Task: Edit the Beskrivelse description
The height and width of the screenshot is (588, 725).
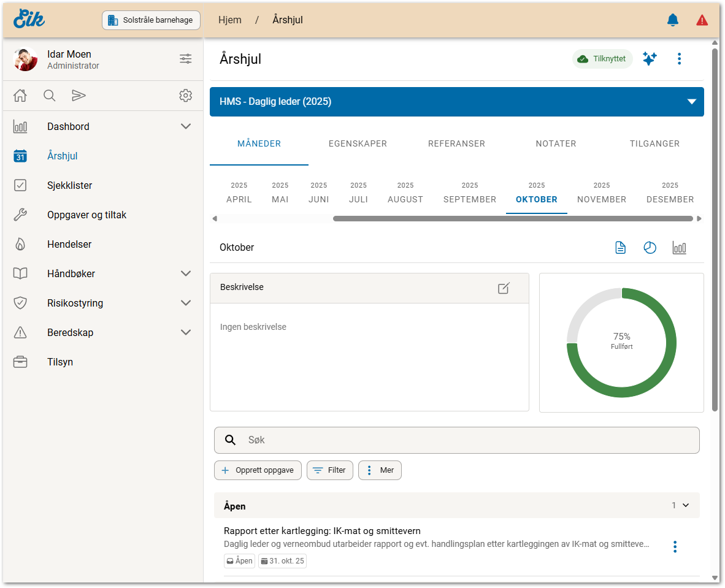Action: pos(504,288)
